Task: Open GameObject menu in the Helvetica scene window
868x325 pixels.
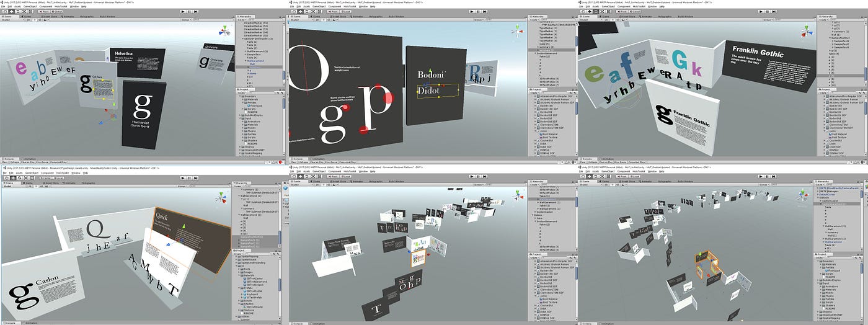Action: 30,6
